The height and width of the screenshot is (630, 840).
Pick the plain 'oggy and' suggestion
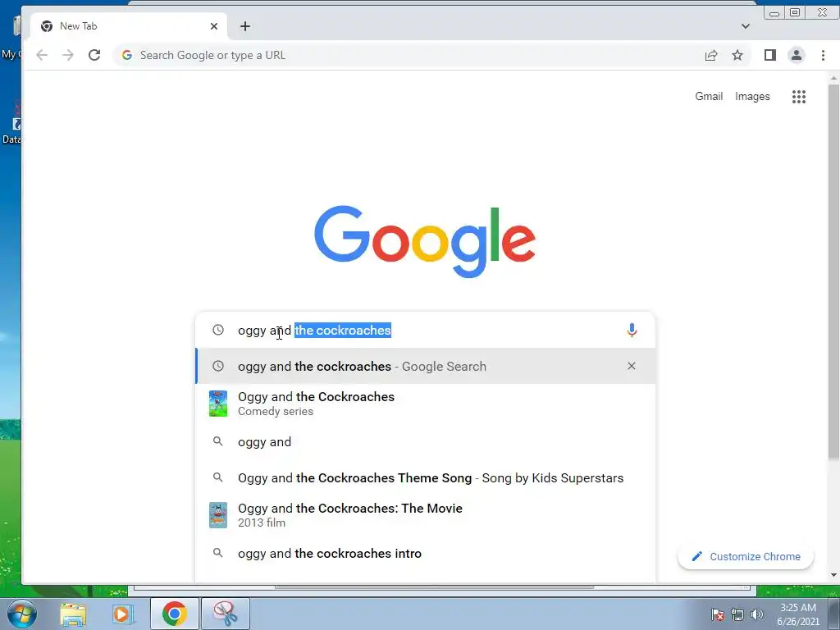426,442
